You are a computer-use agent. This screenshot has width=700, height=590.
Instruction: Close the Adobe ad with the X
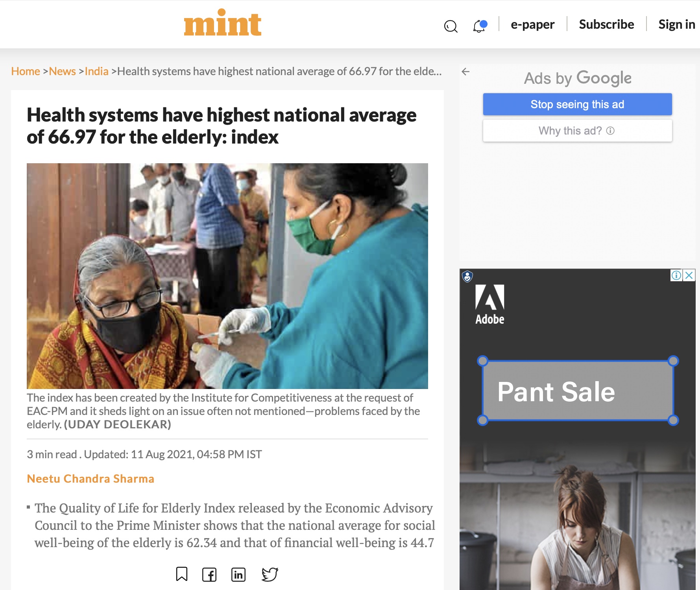689,275
